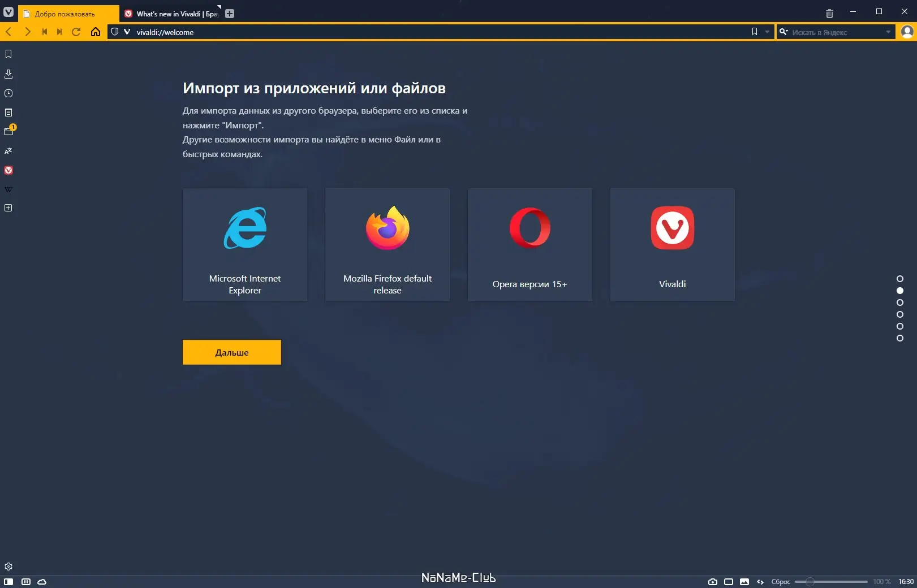Image resolution: width=917 pixels, height=588 pixels.
Task: Click the Fast Forward navigation button
Action: [59, 32]
